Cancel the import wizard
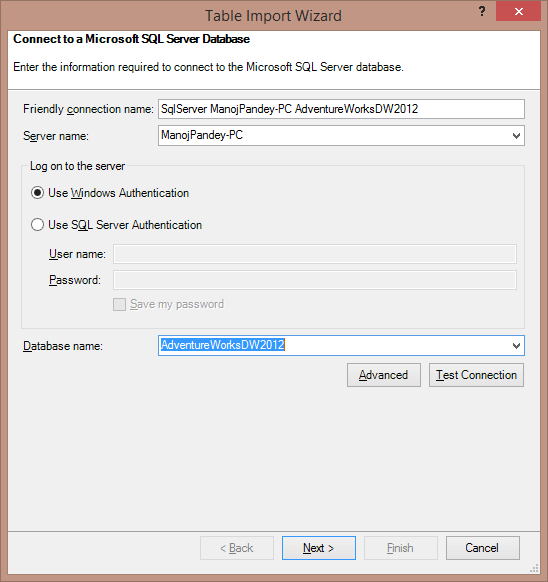Screen dimensions: 548x582 click(x=483, y=548)
